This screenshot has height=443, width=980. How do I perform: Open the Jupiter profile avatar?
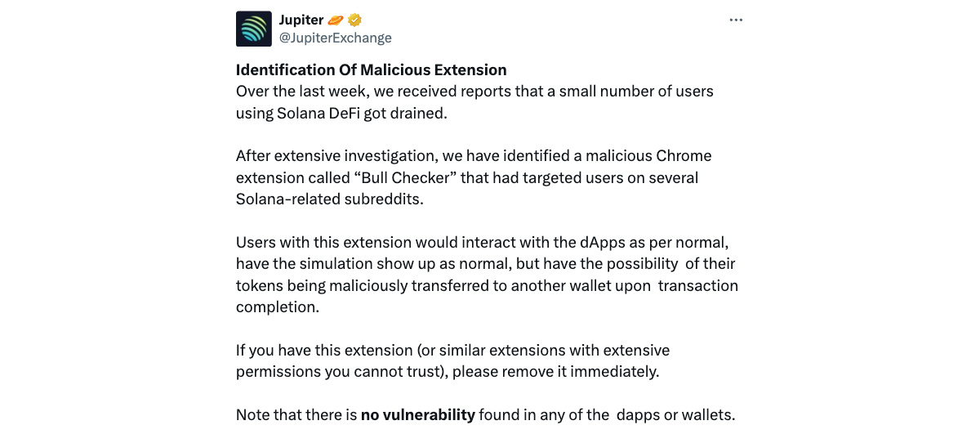(253, 29)
